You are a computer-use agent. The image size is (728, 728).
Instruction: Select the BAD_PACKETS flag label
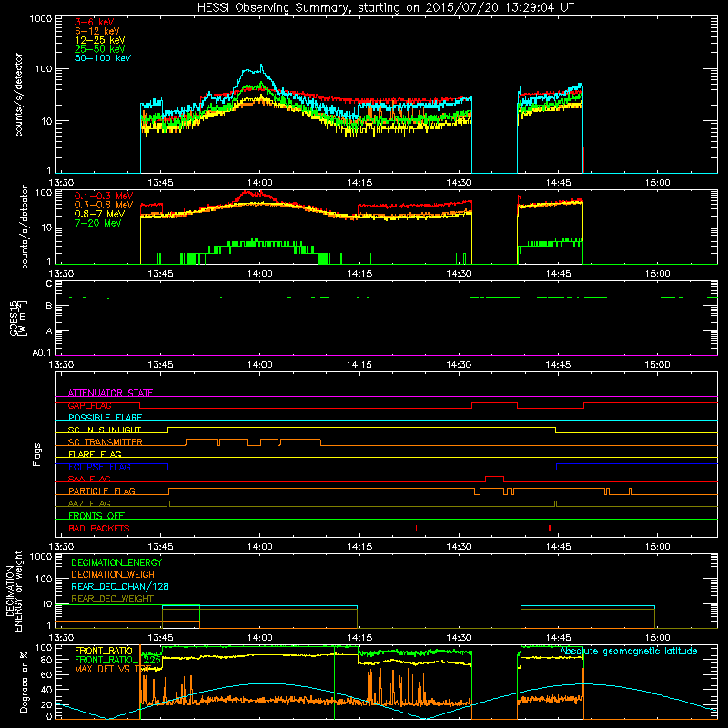click(99, 528)
